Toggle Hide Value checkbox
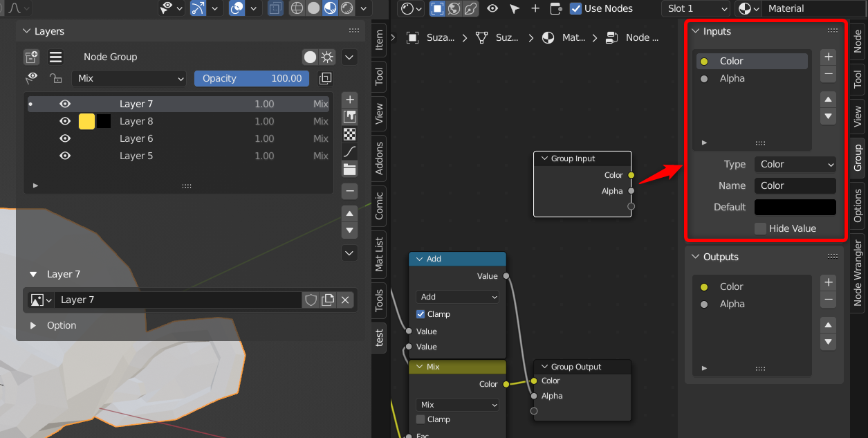 tap(760, 228)
